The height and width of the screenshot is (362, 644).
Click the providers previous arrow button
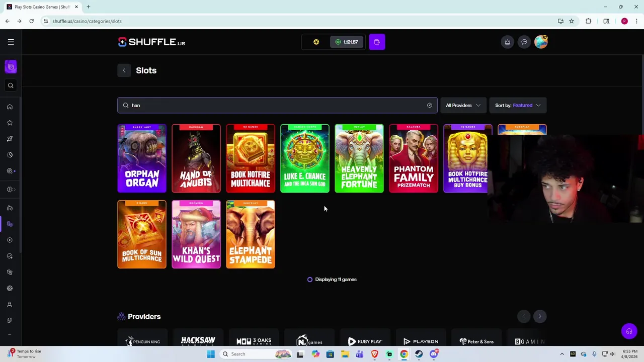pyautogui.click(x=524, y=316)
